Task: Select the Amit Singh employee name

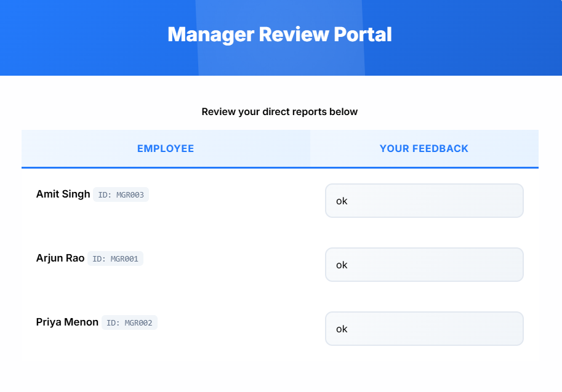Action: (63, 194)
